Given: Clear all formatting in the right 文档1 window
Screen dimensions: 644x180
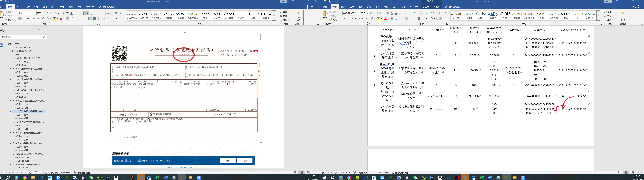Looking at the screenshot, I should [388, 13].
